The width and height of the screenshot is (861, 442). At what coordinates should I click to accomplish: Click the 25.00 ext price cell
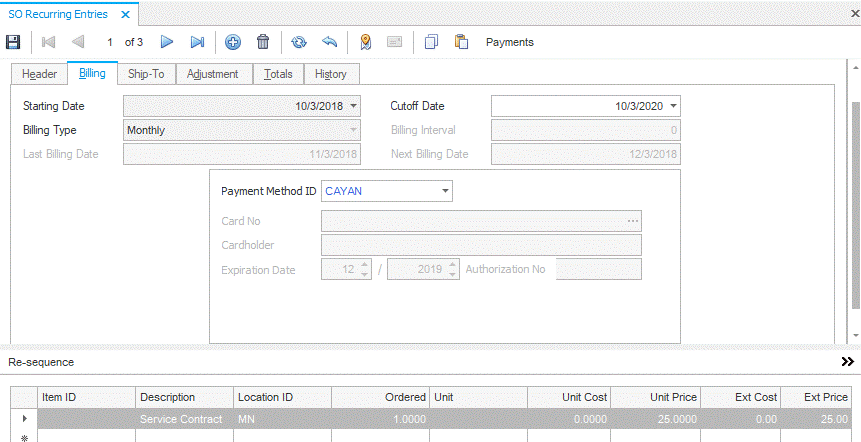tap(815, 419)
